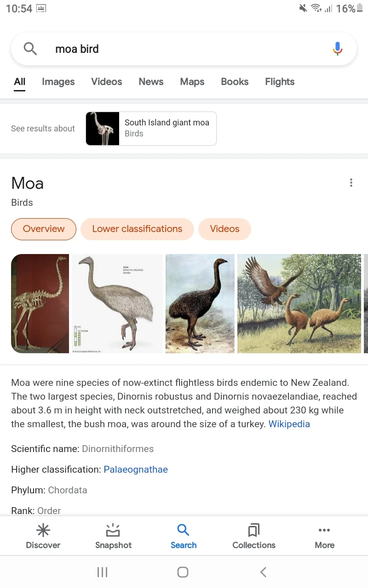Open the Snapshot tab

click(113, 537)
